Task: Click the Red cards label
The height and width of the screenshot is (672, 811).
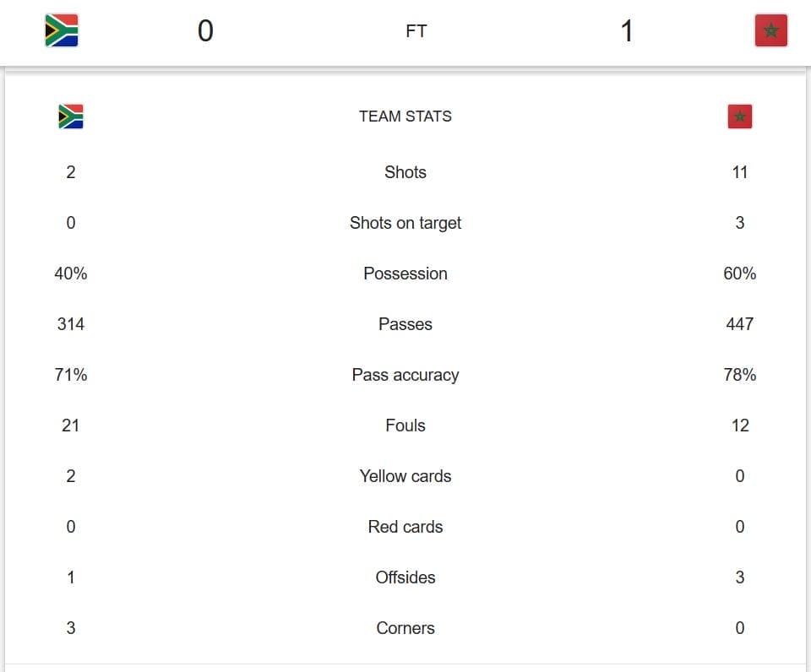Action: point(405,527)
